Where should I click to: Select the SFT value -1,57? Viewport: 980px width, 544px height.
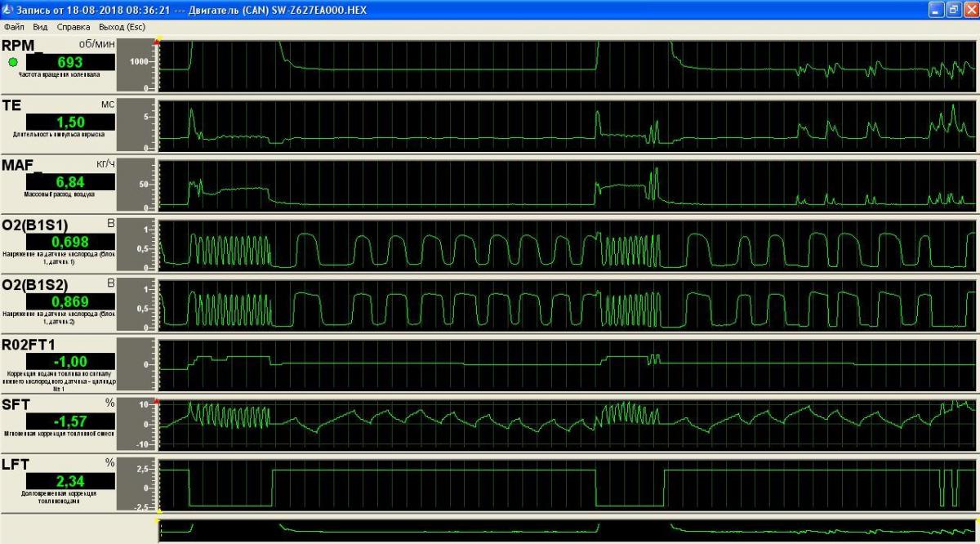tap(71, 421)
